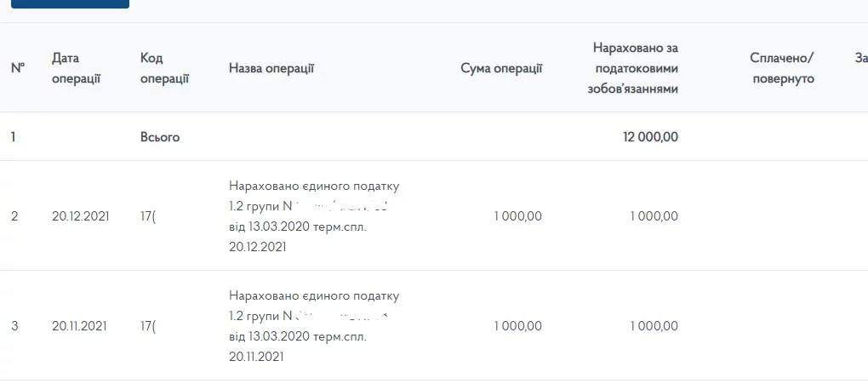
Task: Click the № column header
Action: pos(17,68)
